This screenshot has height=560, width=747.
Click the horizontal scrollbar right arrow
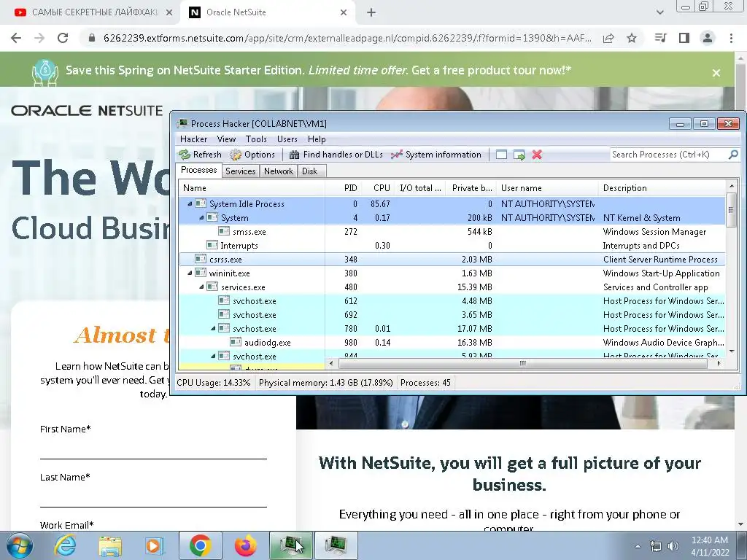click(719, 363)
